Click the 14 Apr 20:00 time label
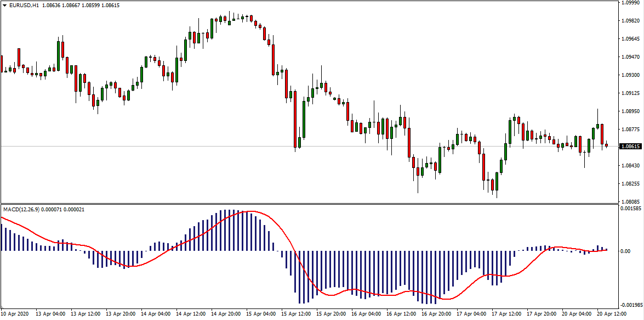Viewport: 644px width, 320px height. [x=226, y=315]
